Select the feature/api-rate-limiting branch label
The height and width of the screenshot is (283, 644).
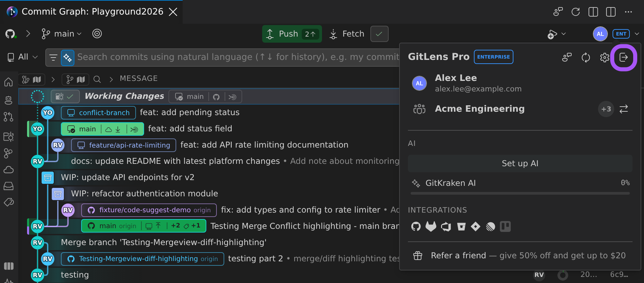click(123, 145)
